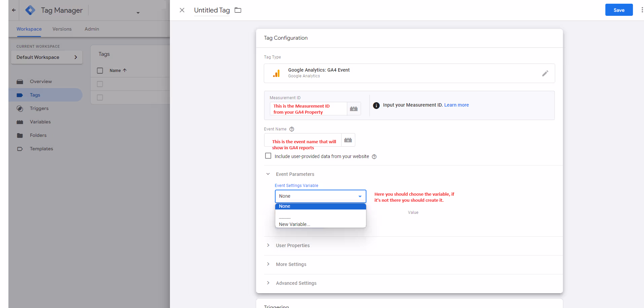Expand the Advanced Settings section
The height and width of the screenshot is (308, 644).
(x=268, y=283)
